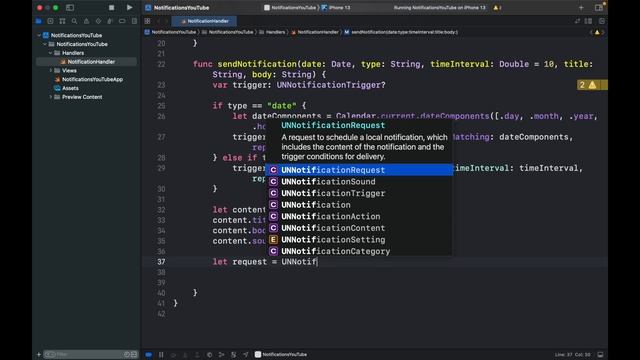This screenshot has width=640, height=360.
Task: Choose UNNotificationSetting enum completion
Action: pos(360,240)
